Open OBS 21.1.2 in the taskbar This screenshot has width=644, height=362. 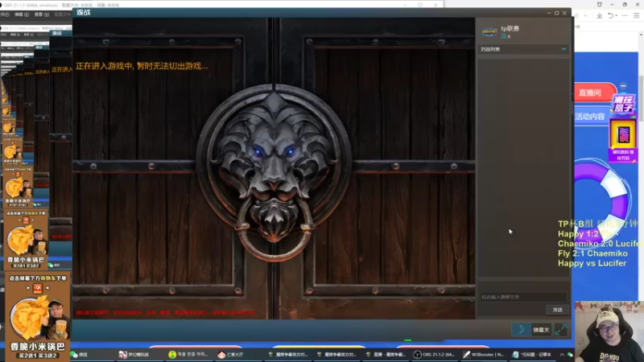coord(435,355)
